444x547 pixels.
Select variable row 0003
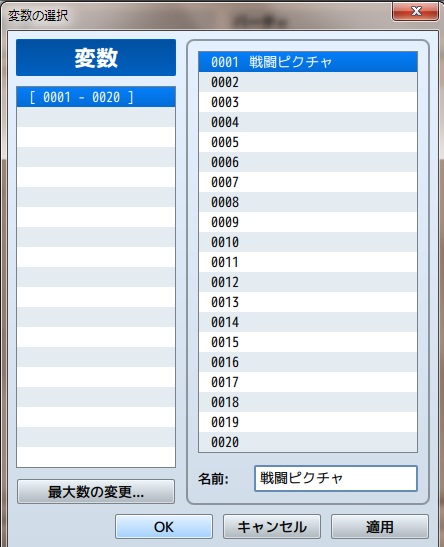click(x=308, y=102)
